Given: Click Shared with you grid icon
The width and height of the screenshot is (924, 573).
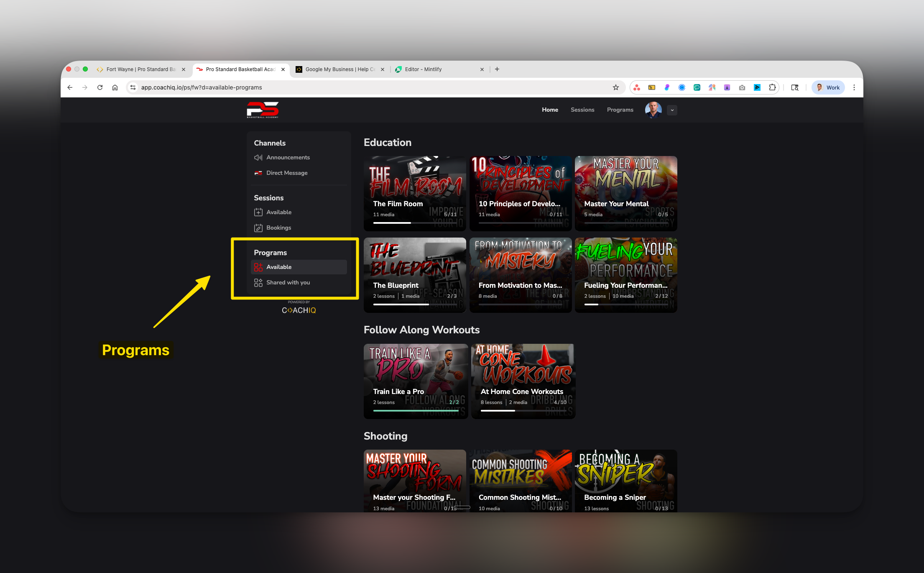Looking at the screenshot, I should click(x=258, y=283).
